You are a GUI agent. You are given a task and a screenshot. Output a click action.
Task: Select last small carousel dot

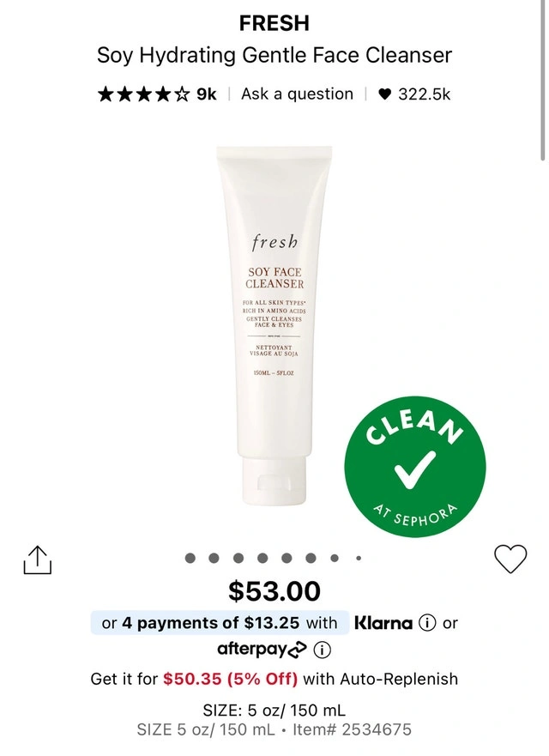359,559
